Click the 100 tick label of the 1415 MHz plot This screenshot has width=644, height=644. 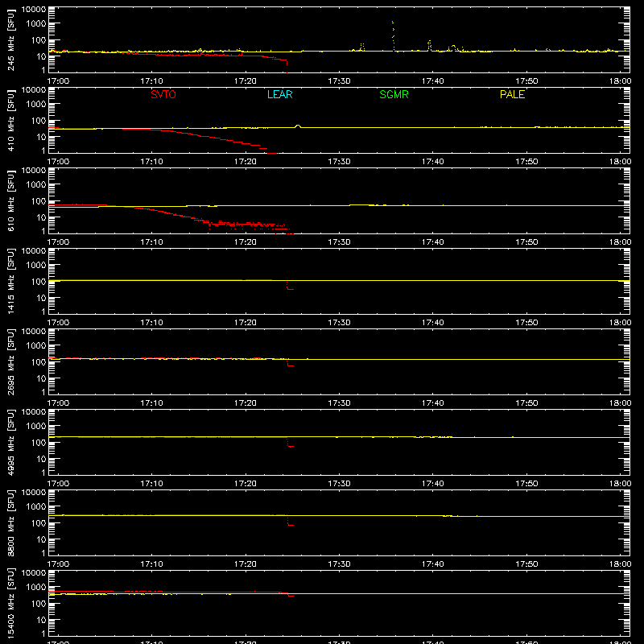click(x=39, y=282)
